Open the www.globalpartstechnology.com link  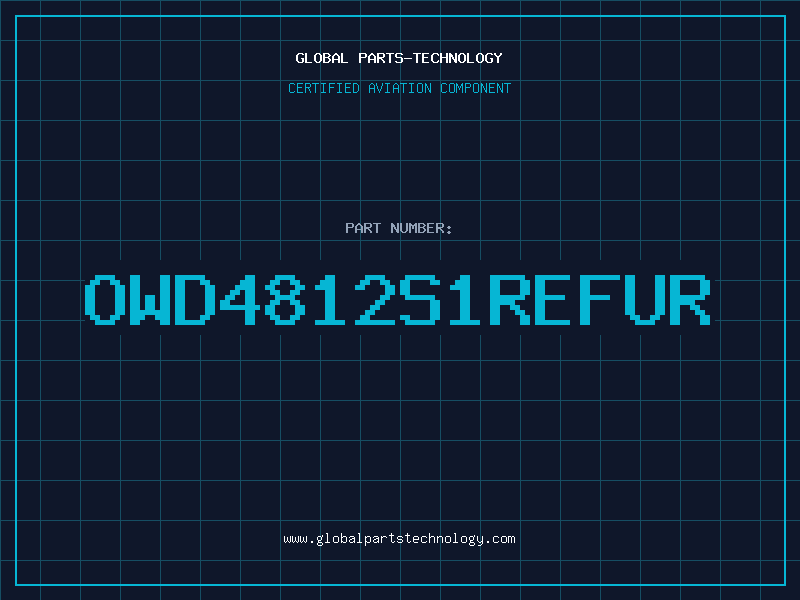399,539
